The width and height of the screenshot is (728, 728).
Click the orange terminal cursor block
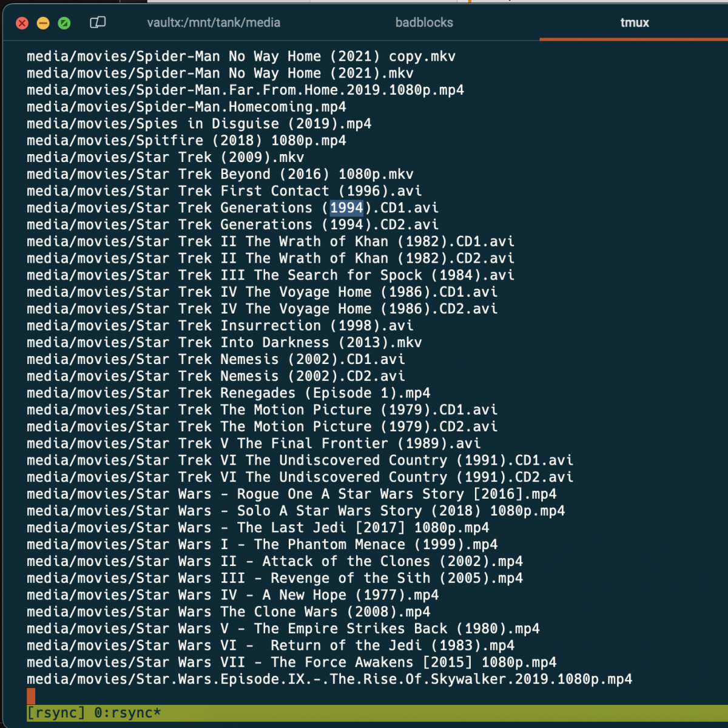pos(31,696)
